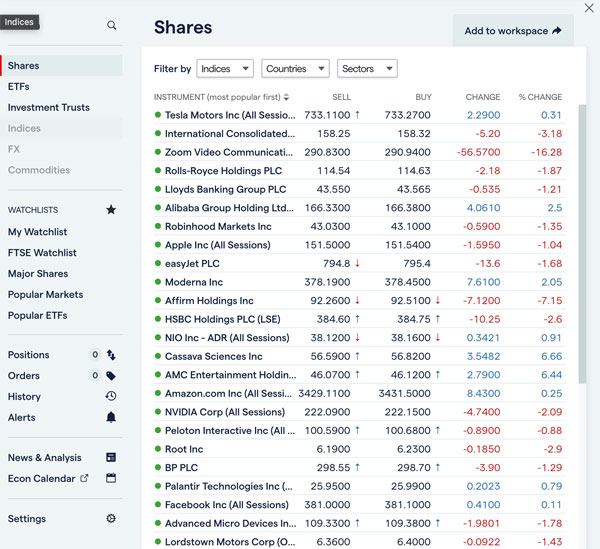This screenshot has height=549, width=600.
Task: Click the search magnifier icon in sidebar
Action: click(x=111, y=25)
